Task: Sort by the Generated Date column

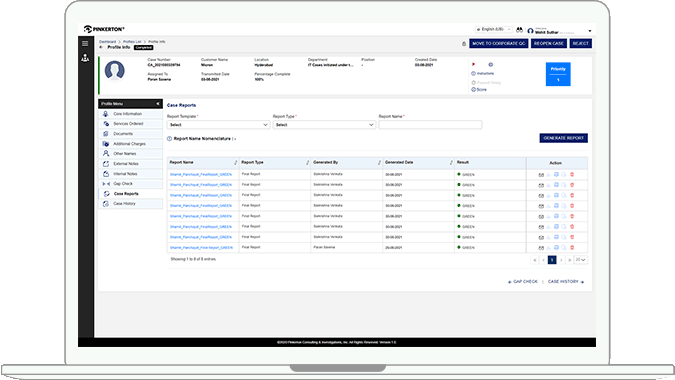Action: 451,163
